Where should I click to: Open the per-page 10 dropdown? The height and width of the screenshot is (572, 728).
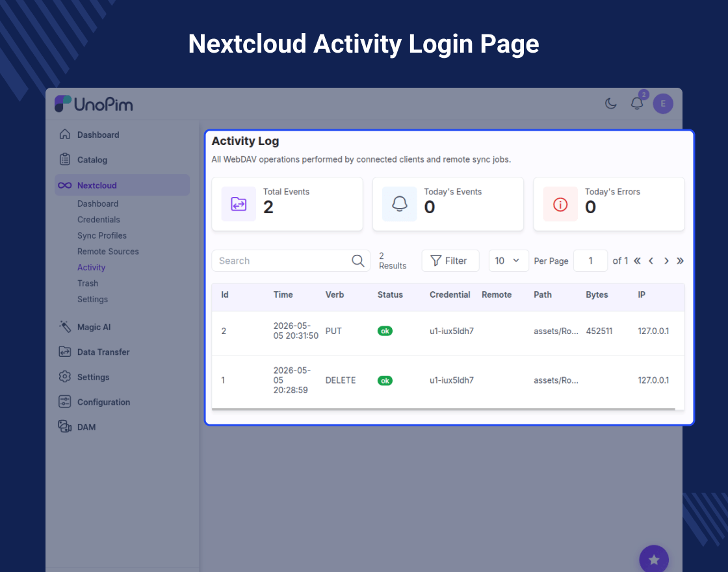(508, 261)
